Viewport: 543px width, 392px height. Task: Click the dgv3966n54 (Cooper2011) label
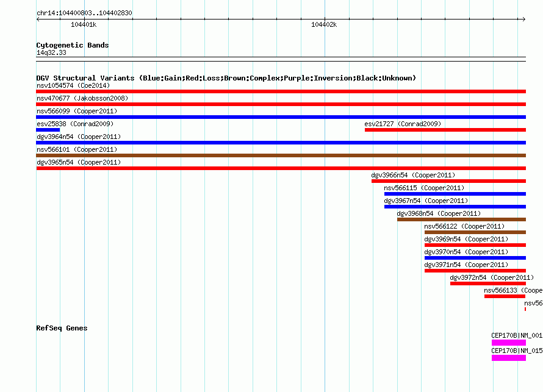click(413, 175)
